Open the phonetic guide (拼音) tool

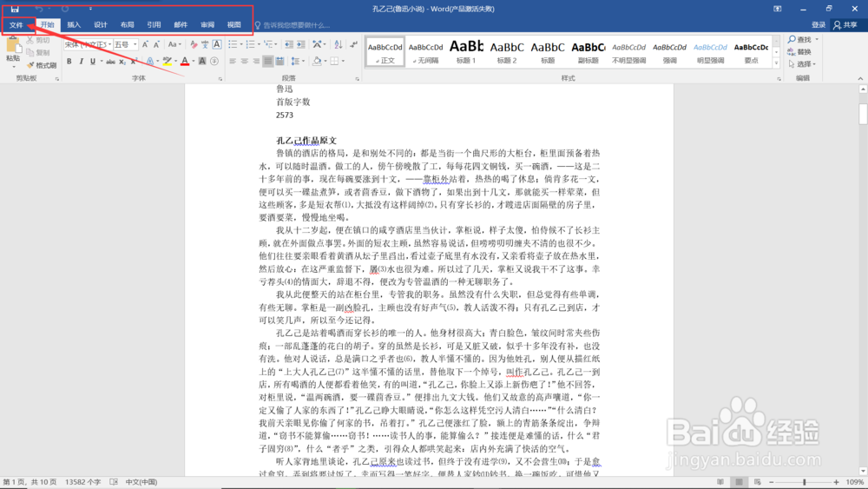pos(205,44)
